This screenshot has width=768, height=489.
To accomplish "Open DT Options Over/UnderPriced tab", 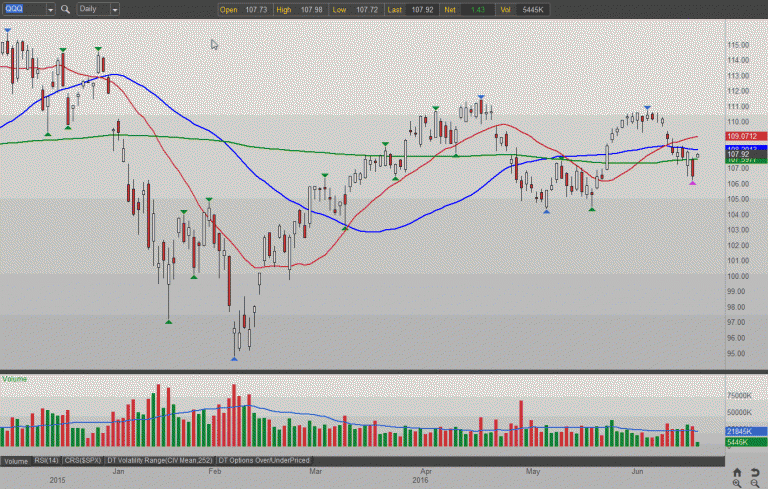I will click(264, 461).
